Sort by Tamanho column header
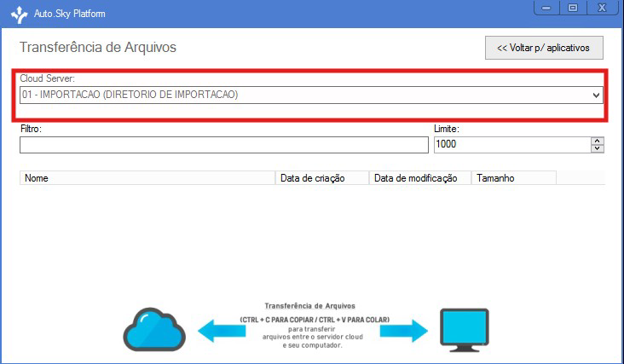 [513, 178]
